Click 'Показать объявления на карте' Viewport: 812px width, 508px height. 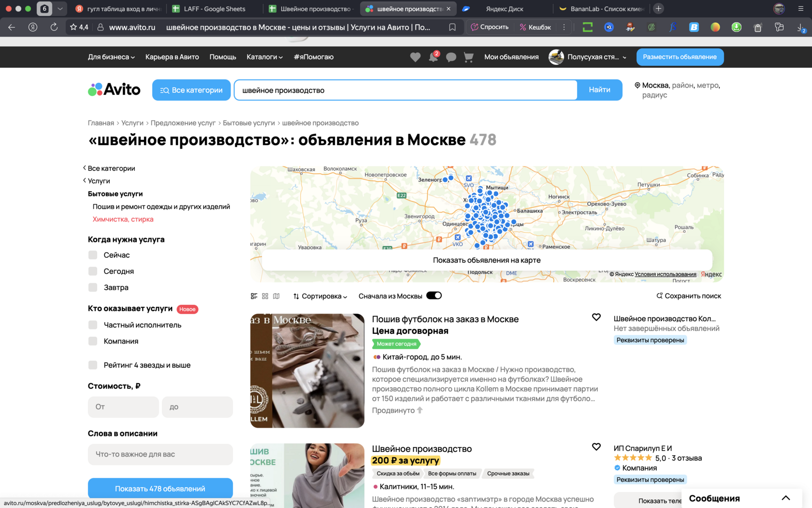[487, 260]
